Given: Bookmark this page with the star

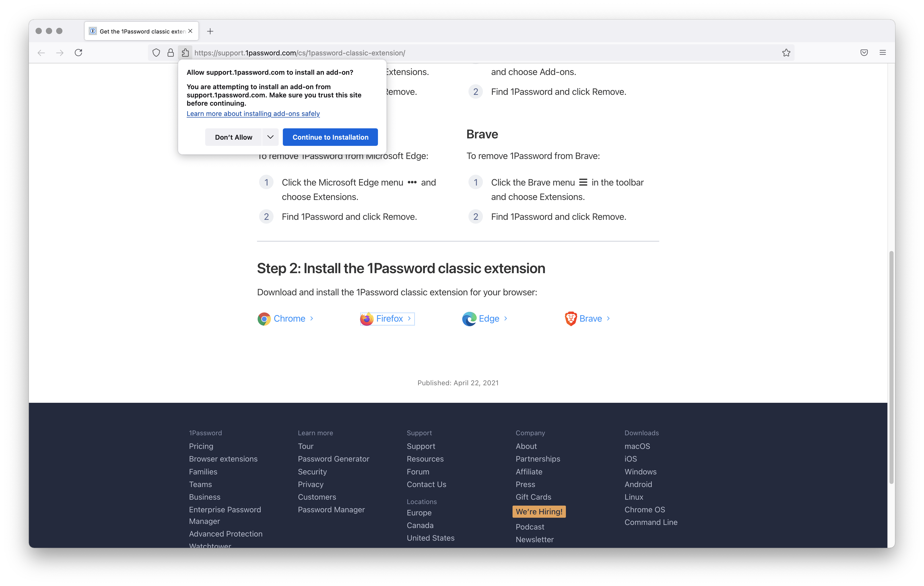Looking at the screenshot, I should tap(786, 53).
